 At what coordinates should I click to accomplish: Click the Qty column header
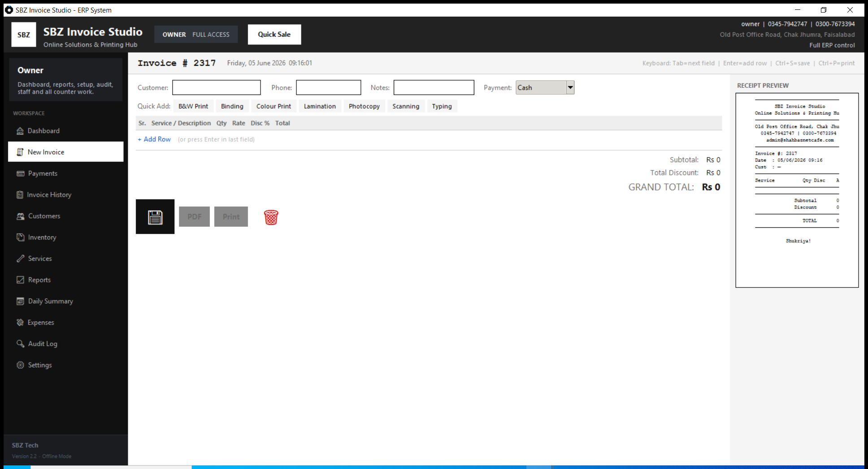221,123
